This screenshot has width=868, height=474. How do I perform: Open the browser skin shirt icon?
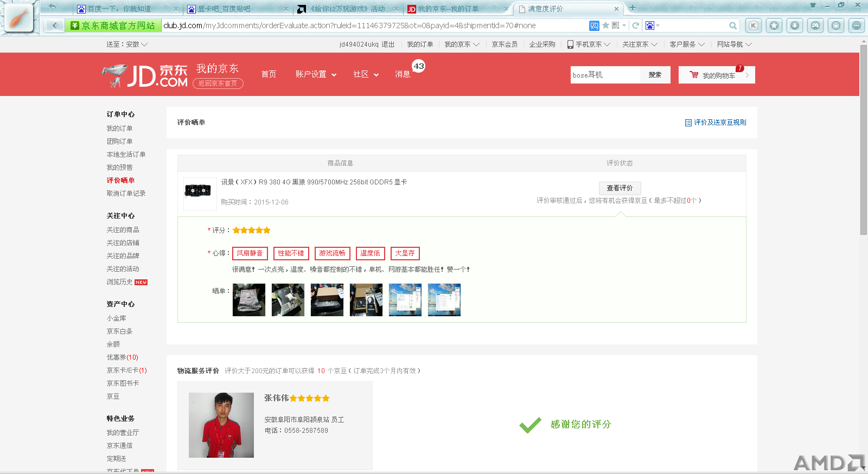[x=813, y=5]
